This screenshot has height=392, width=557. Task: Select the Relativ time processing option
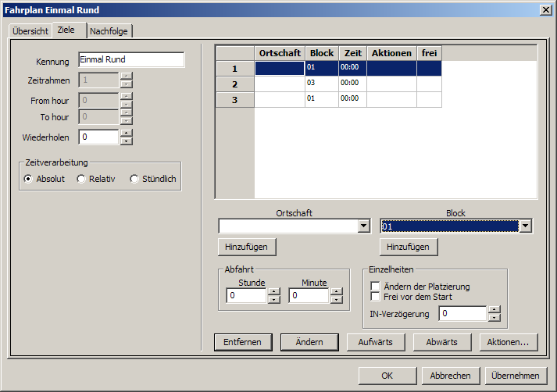click(x=81, y=179)
